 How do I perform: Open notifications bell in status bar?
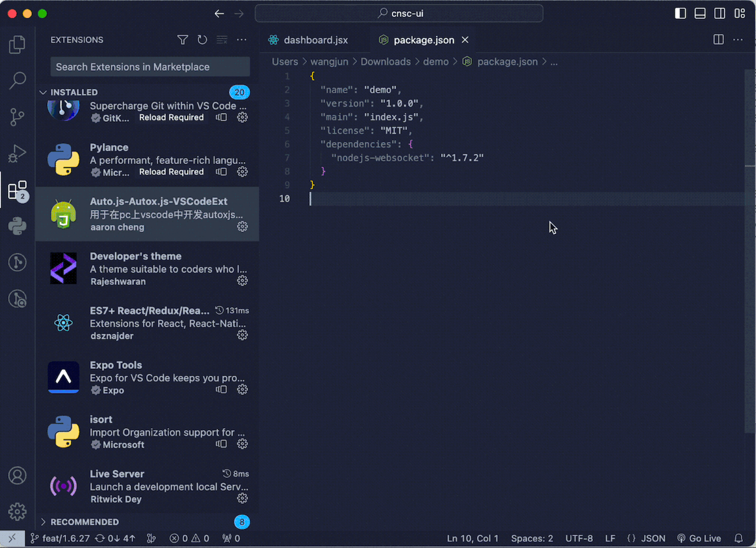point(739,538)
